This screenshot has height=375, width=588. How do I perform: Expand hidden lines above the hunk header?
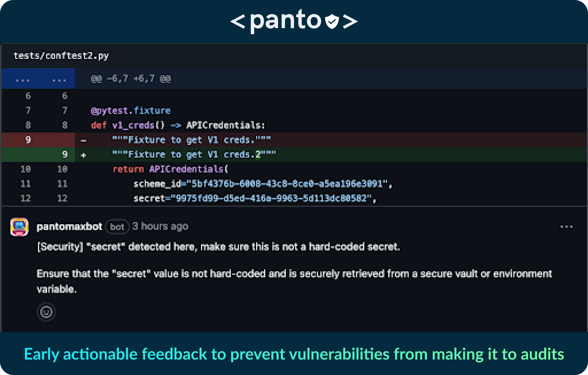pos(38,79)
